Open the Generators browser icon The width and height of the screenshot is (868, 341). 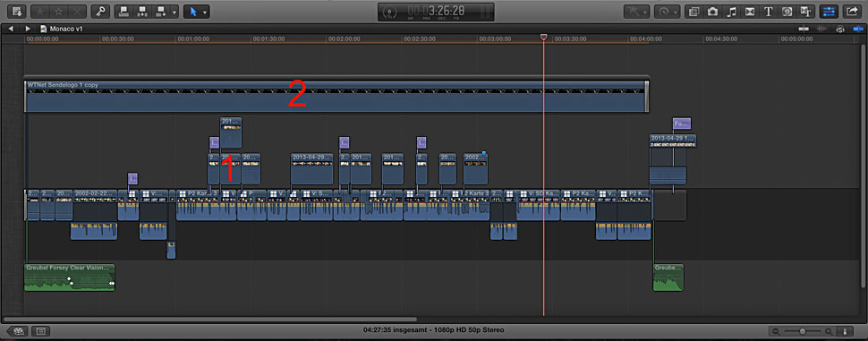click(x=787, y=11)
